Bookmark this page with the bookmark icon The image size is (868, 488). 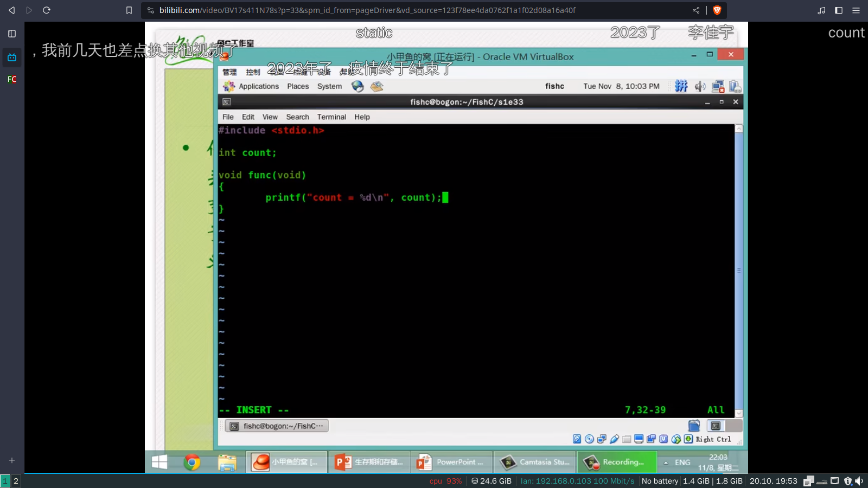click(129, 10)
